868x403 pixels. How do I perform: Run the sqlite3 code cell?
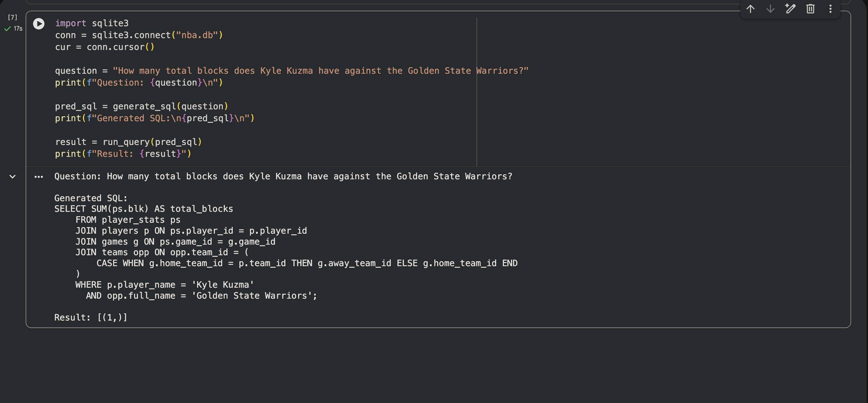pyautogui.click(x=39, y=24)
